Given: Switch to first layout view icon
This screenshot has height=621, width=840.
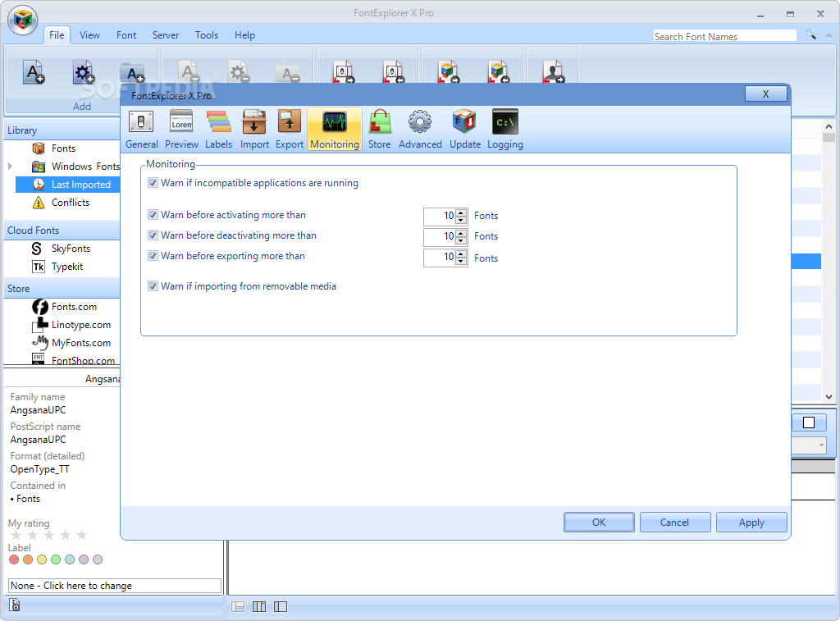Looking at the screenshot, I should pos(238,606).
